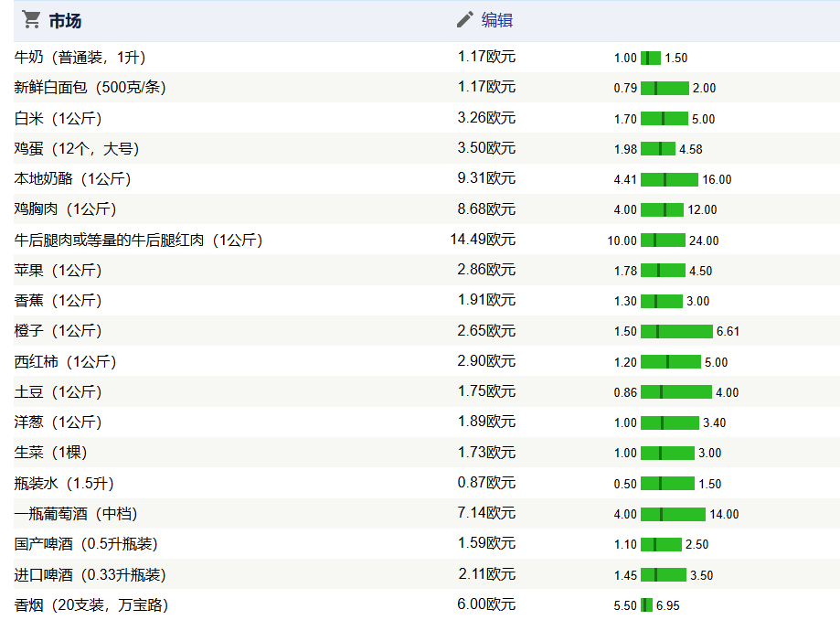840x620 pixels.
Task: Click the bread price range bar 0.79–2.00
Action: [x=665, y=88]
